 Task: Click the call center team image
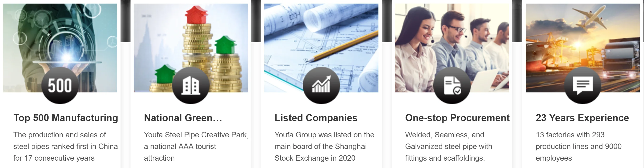[452, 48]
